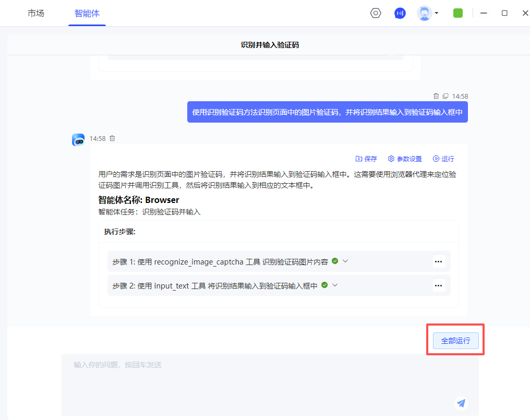Switch to the 市场 tab
Image resolution: width=530 pixels, height=420 pixels.
(x=36, y=13)
